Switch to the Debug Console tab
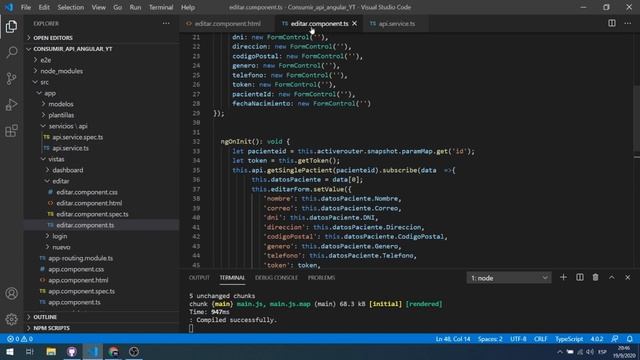This screenshot has height=360, width=640. click(276, 278)
